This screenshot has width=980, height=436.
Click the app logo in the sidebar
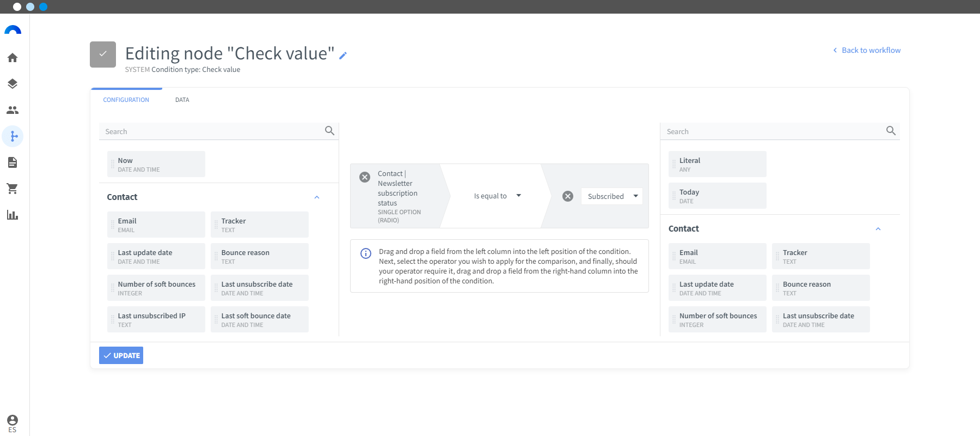[x=13, y=30]
